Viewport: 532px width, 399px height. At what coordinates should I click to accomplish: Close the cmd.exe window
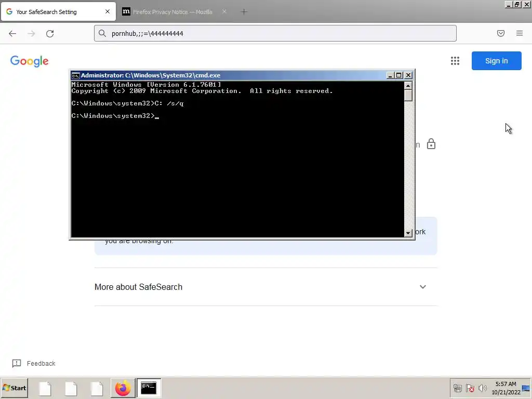(x=408, y=75)
